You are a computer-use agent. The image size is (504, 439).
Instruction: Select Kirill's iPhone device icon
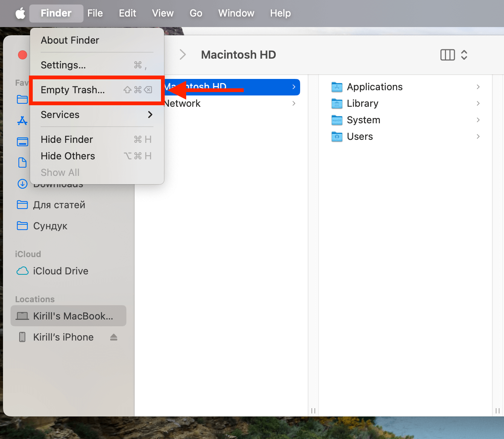pyautogui.click(x=23, y=337)
